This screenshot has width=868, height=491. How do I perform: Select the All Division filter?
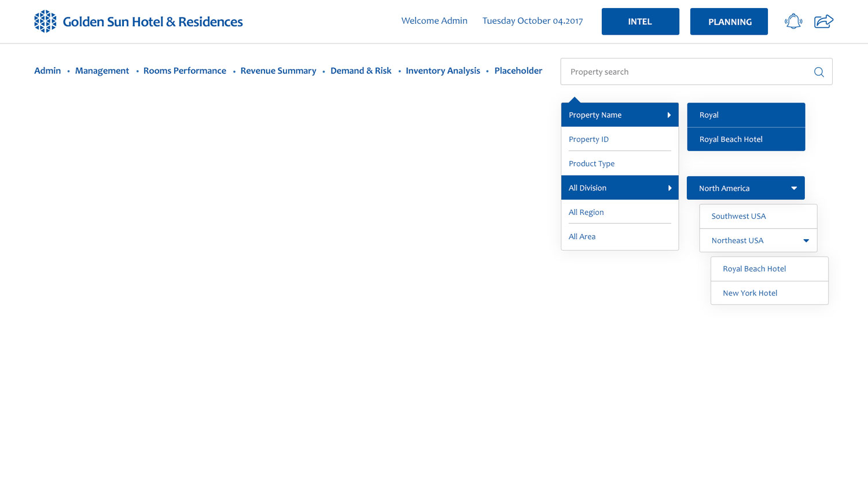(x=620, y=188)
